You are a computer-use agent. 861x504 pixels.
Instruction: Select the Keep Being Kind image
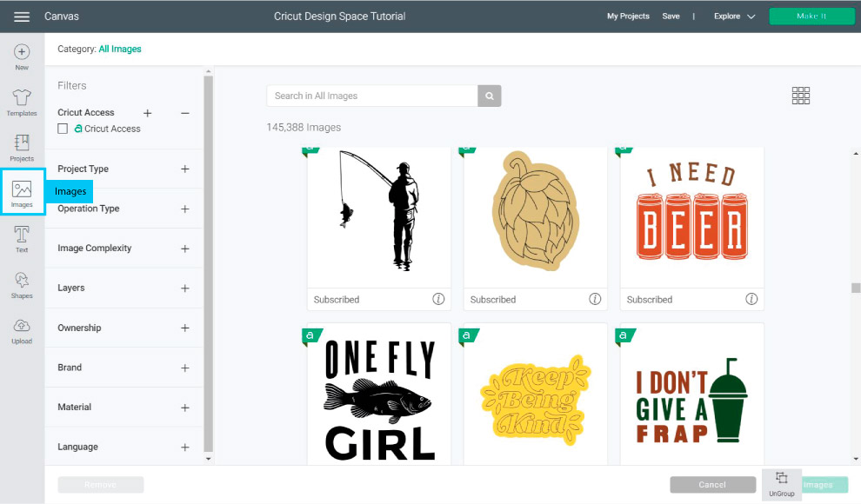pos(536,394)
